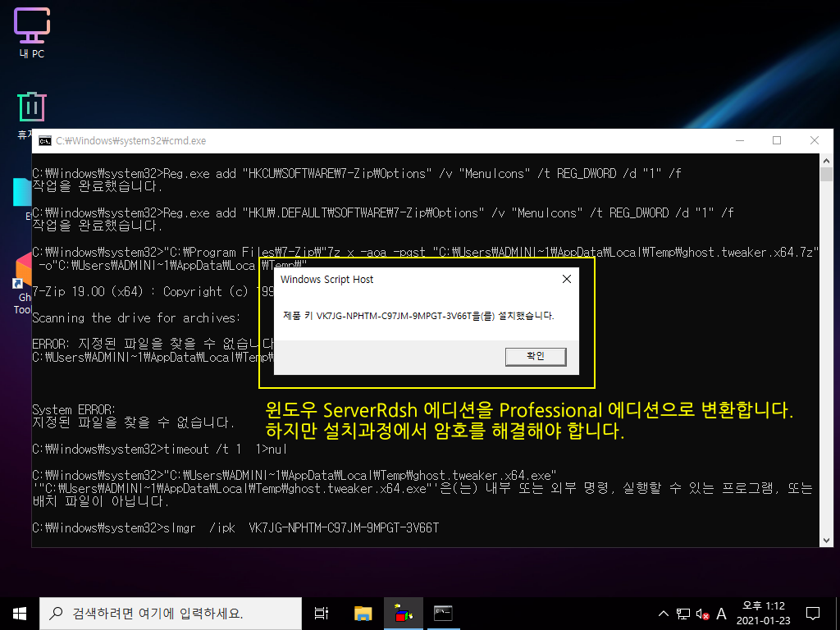Viewport: 840px width, 630px height.
Task: Open the Windows Start menu
Action: (x=20, y=614)
